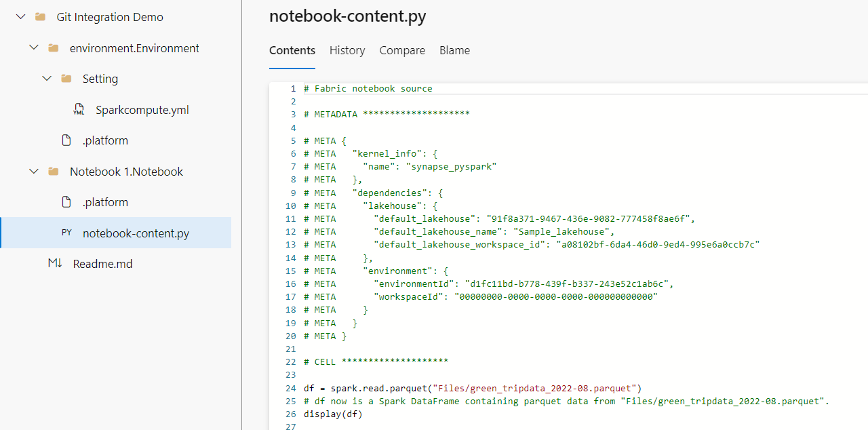The height and width of the screenshot is (430, 868).
Task: Click the PY icon beside notebook-content.py
Action: 66,233
